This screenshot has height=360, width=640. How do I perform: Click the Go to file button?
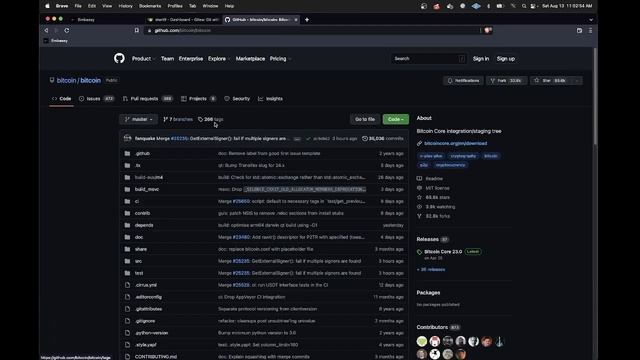(365, 119)
